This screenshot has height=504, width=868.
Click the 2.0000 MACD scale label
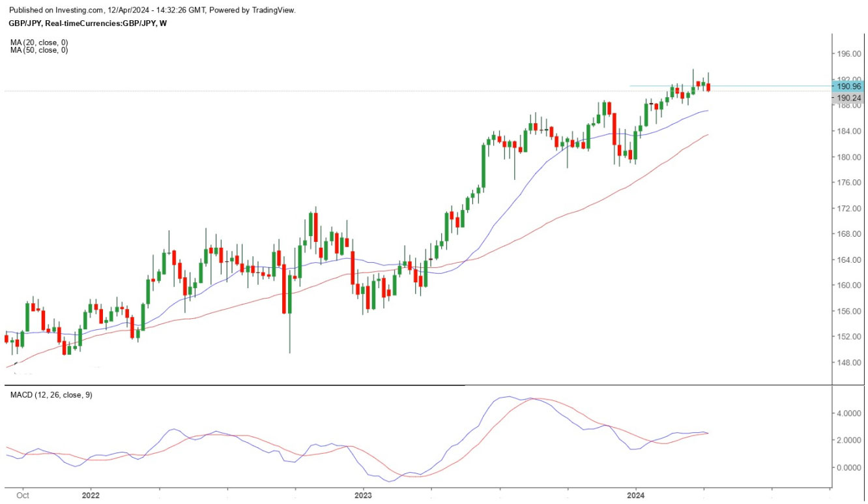848,441
